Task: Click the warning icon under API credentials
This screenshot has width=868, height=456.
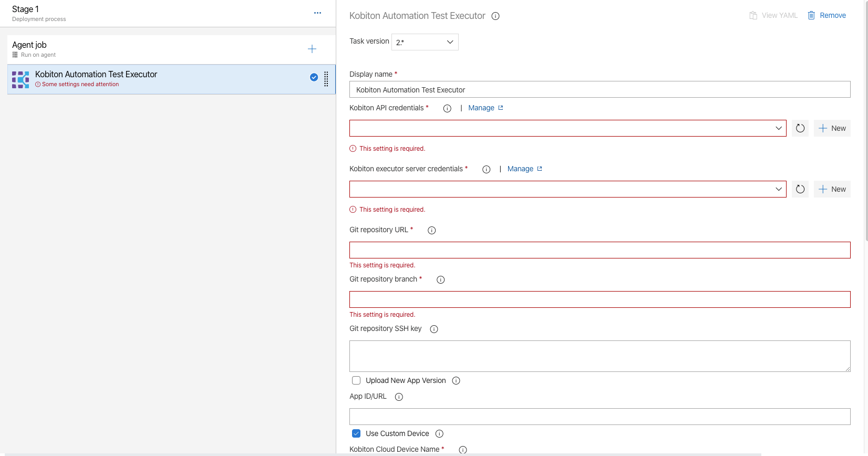Action: 353,149
